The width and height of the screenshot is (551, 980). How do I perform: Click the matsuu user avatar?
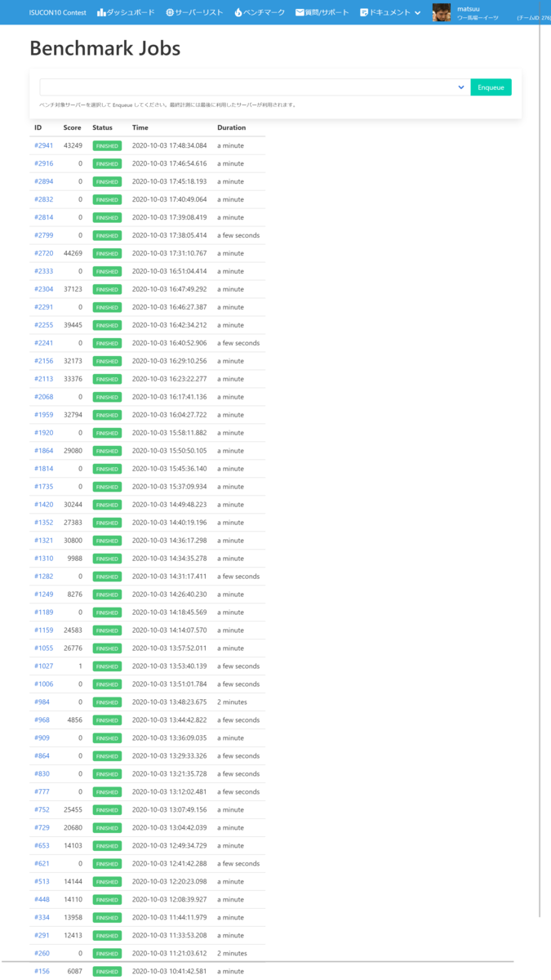tap(442, 12)
